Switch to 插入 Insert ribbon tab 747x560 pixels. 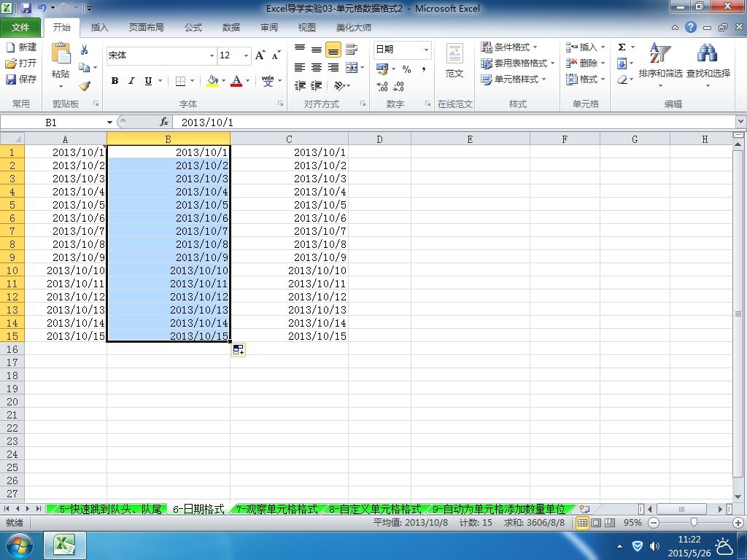(x=99, y=28)
